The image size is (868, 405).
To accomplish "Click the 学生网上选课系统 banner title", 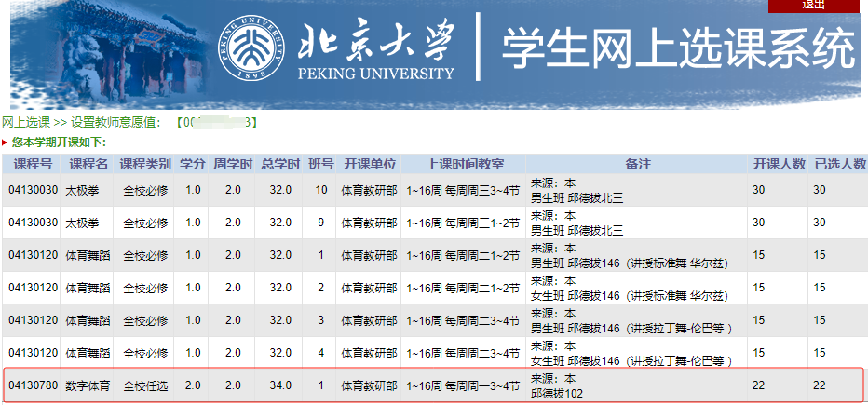I will 677,48.
